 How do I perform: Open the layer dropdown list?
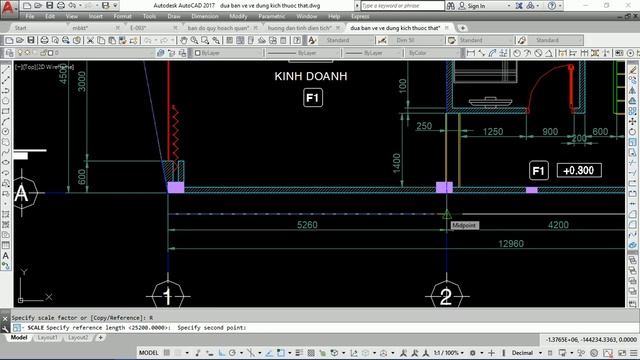pyautogui.click(x=86, y=53)
